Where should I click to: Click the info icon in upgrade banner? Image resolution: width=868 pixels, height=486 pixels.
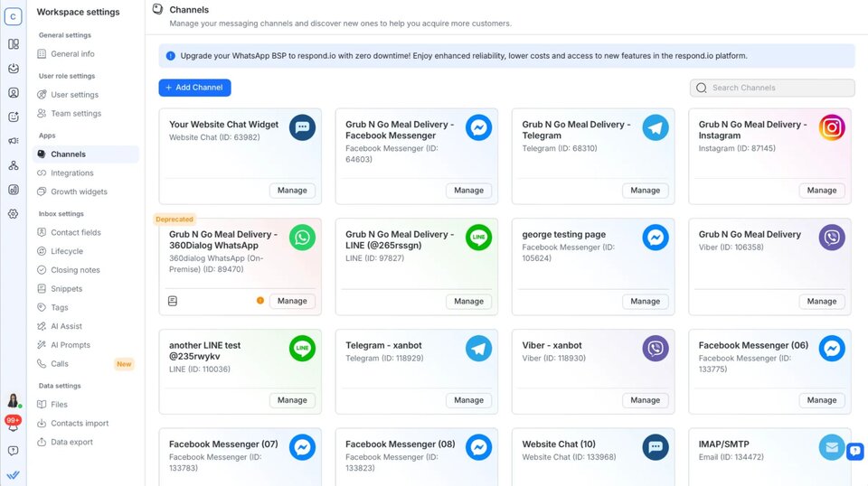[171, 56]
